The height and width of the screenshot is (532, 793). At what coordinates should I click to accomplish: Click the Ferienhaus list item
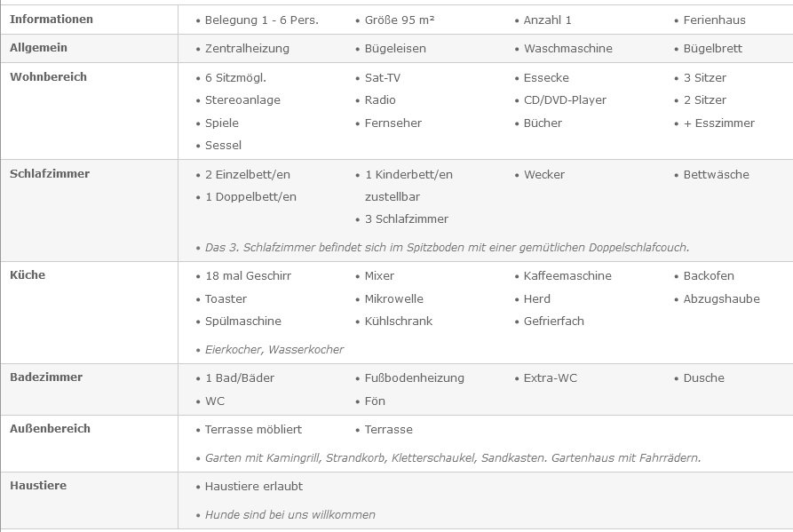click(x=714, y=20)
